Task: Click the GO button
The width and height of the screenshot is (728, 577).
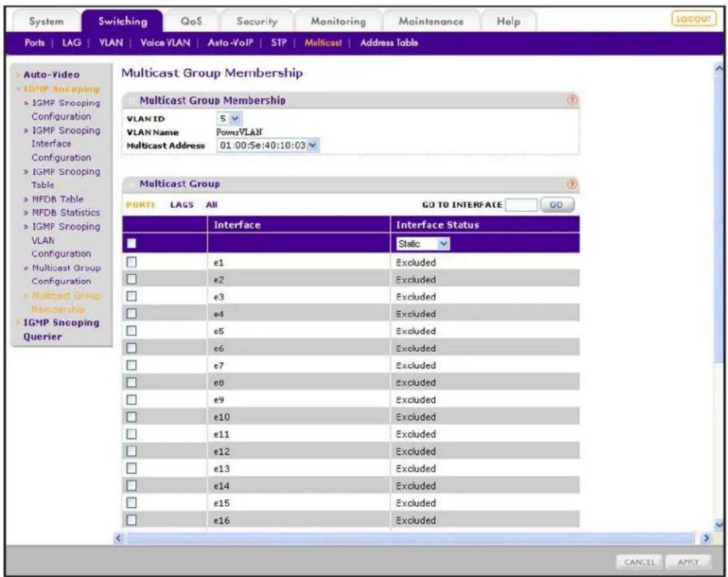Action: (557, 205)
